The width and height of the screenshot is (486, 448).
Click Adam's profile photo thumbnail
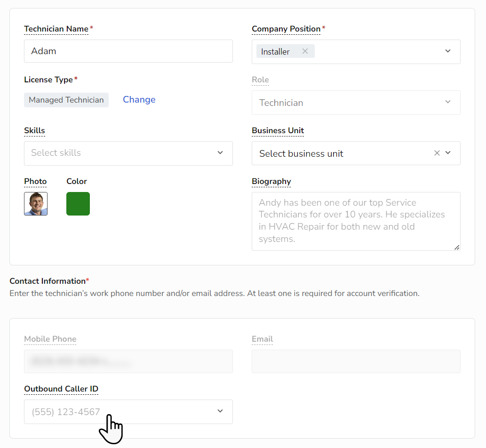tap(35, 203)
